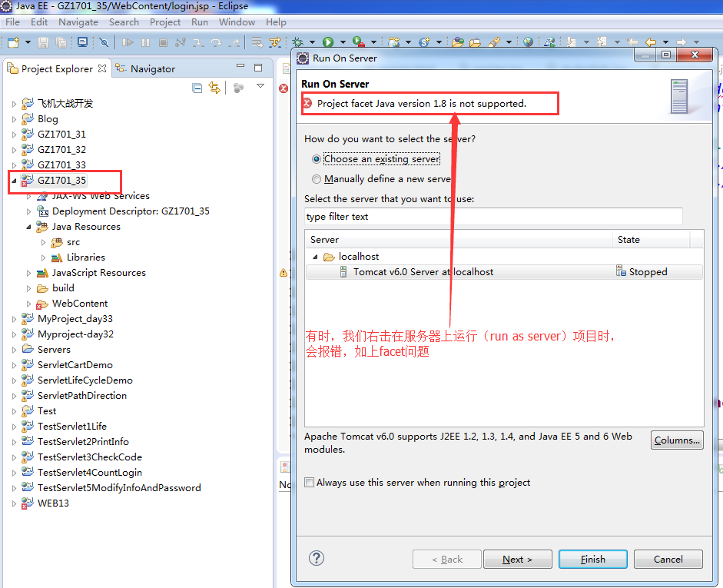
Task: Select the MyProject_day33 project
Action: tap(75, 319)
